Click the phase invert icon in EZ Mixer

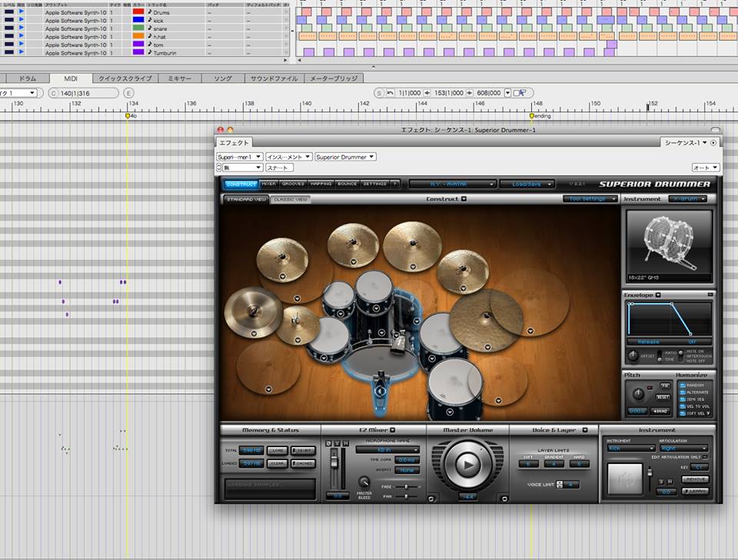pyautogui.click(x=329, y=443)
